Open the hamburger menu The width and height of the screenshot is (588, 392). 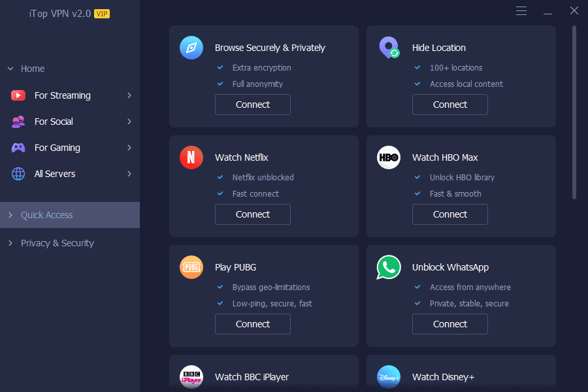pos(521,11)
